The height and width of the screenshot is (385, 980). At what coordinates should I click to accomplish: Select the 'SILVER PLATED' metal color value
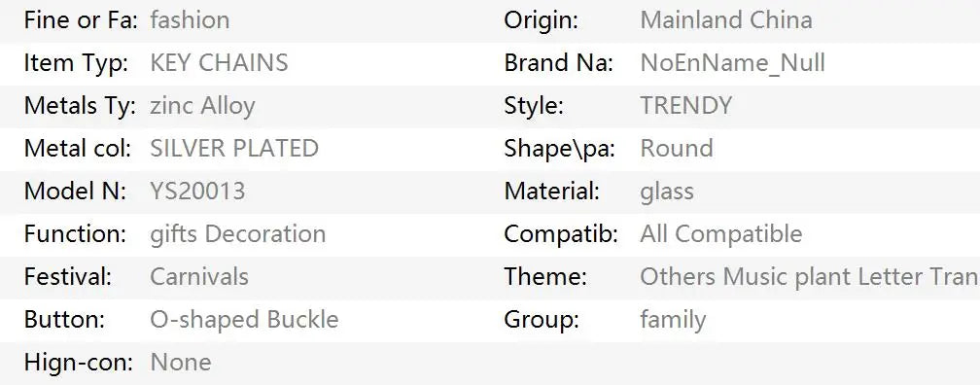tap(234, 148)
